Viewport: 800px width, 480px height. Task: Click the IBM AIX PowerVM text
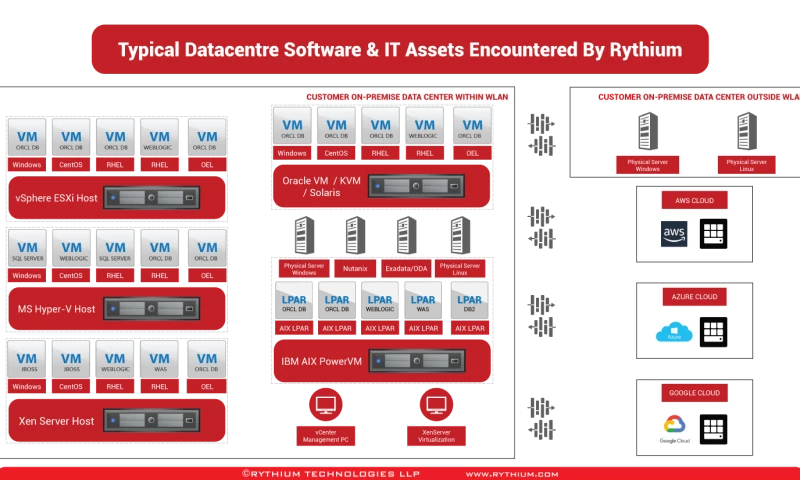(x=321, y=362)
